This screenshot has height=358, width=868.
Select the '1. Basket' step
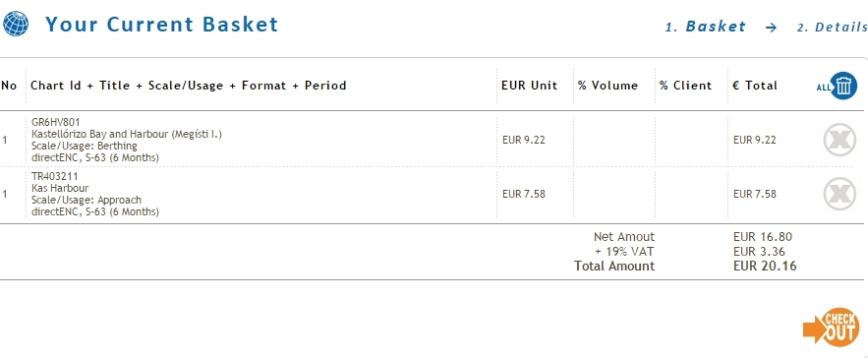[705, 27]
